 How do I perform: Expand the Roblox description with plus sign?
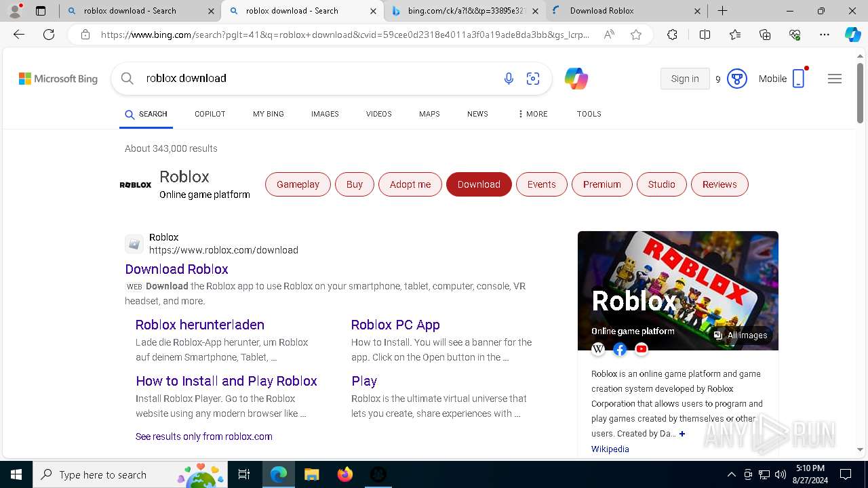click(682, 434)
